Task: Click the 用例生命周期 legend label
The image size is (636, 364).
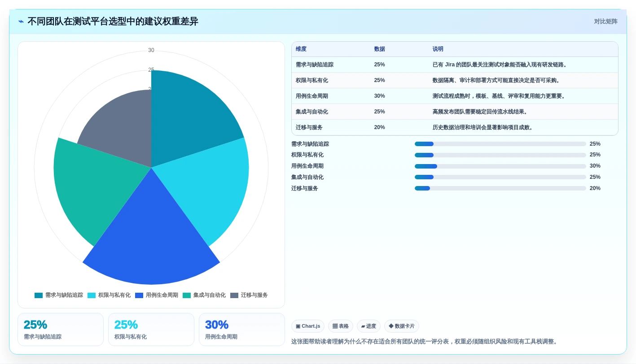Action: tap(162, 295)
